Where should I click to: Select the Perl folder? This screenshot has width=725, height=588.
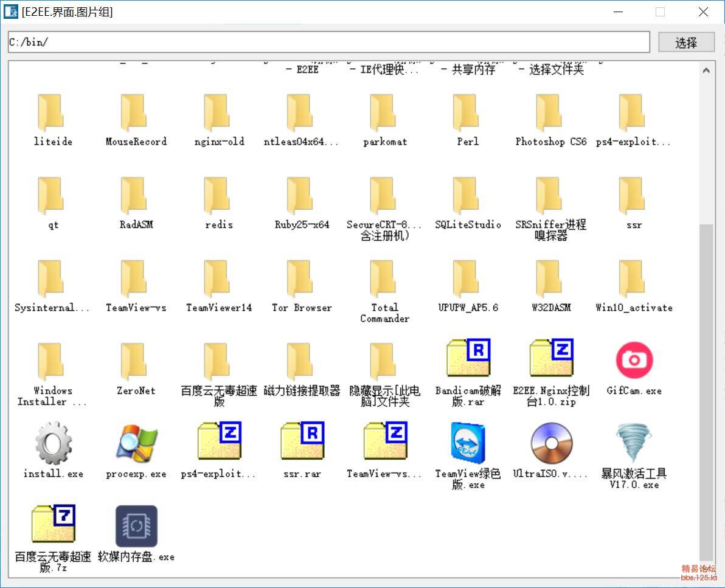tap(466, 112)
